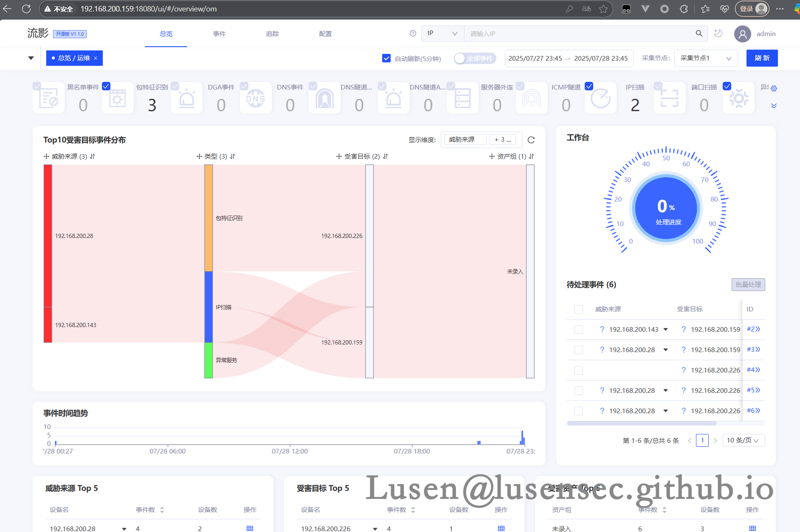Open the event cards settings gear

774,88
